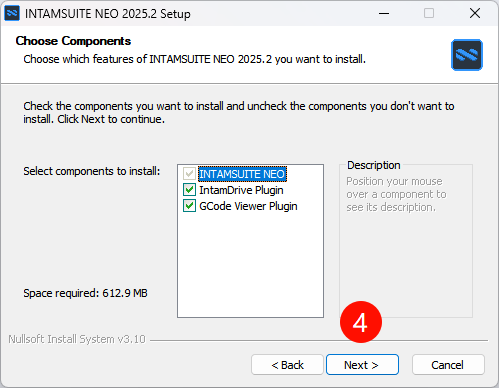Select the IntamDrive Plugin list entry
The image size is (499, 388).
pyautogui.click(x=241, y=190)
